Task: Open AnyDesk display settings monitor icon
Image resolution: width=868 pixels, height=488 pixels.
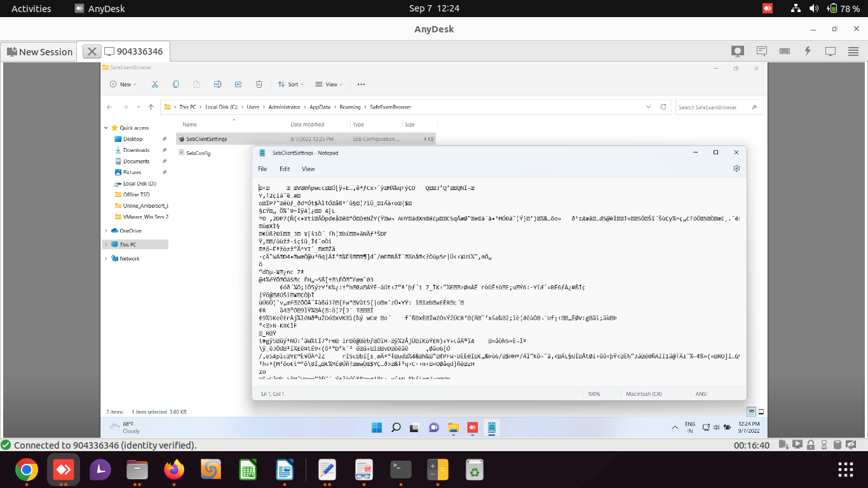Action: [831, 50]
